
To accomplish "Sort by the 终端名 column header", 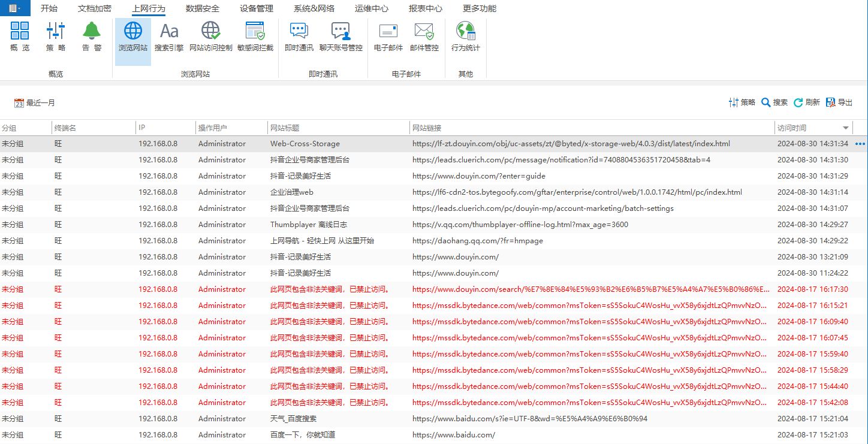I will [x=94, y=128].
